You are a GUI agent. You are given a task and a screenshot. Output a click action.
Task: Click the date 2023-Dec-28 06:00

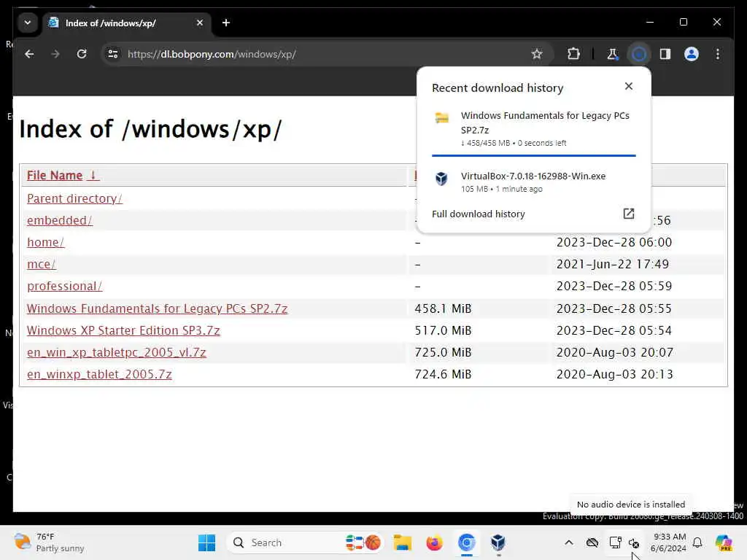(x=614, y=242)
